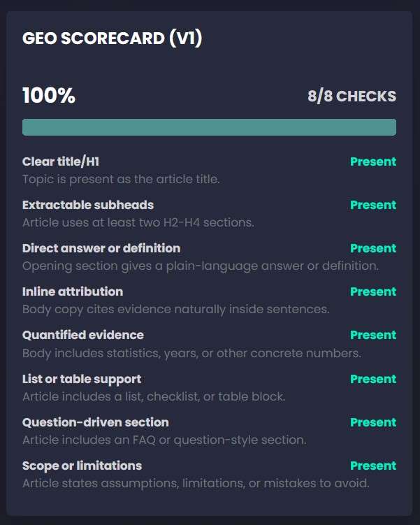Click the GEO SCORECARD (V1) heading

click(x=113, y=38)
